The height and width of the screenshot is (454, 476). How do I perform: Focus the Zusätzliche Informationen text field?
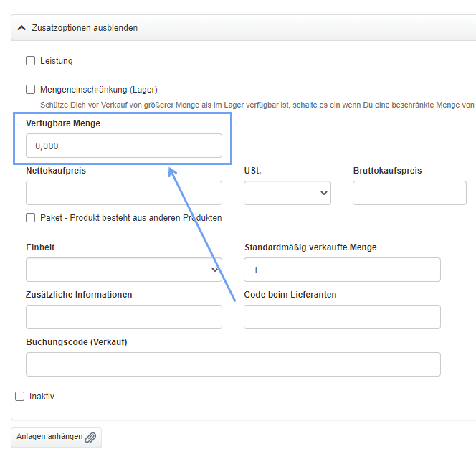point(123,317)
